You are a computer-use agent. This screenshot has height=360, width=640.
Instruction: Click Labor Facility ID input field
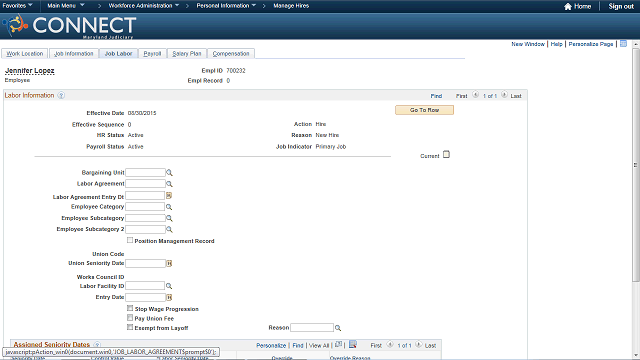pyautogui.click(x=145, y=286)
